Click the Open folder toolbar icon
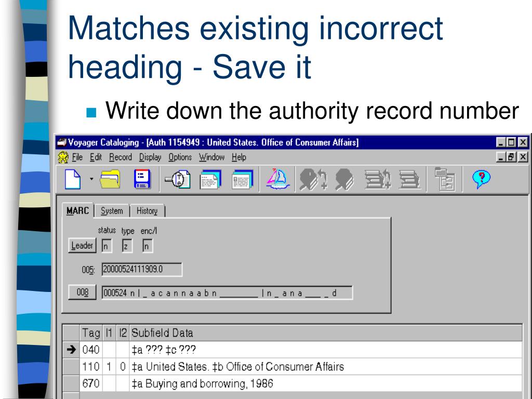 [x=110, y=179]
